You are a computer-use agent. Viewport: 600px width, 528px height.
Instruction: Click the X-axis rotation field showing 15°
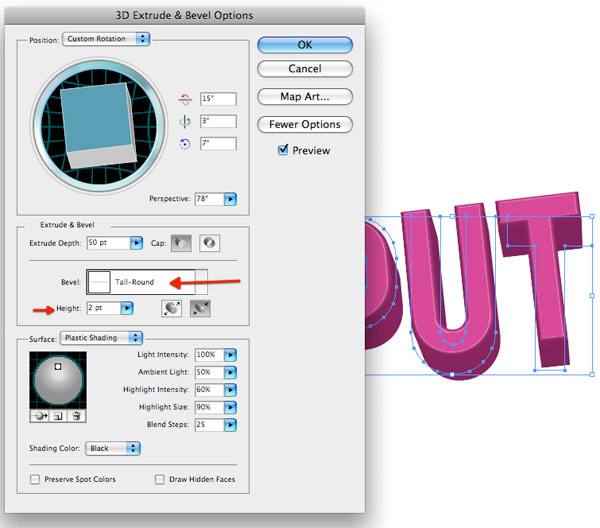pos(218,99)
